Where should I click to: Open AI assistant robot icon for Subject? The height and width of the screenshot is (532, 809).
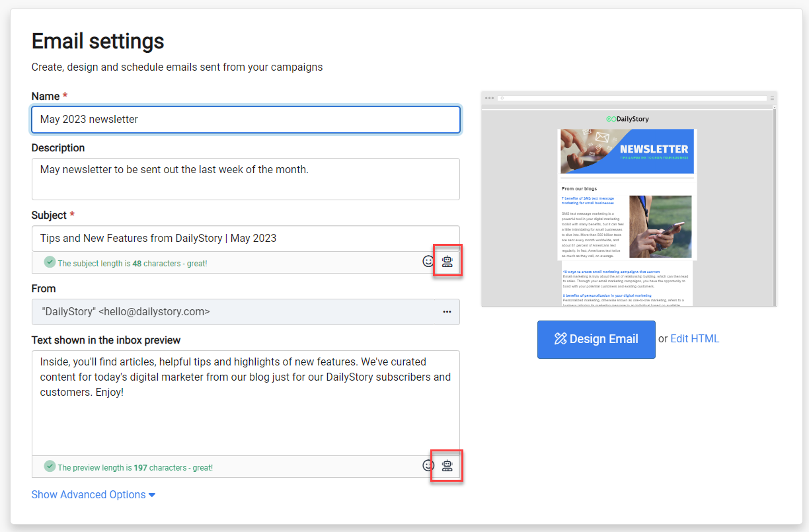coord(447,261)
